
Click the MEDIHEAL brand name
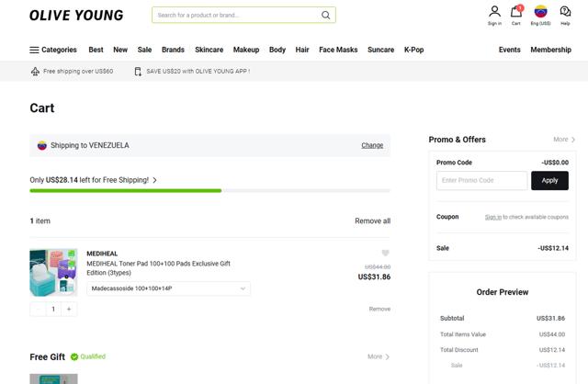(x=102, y=254)
